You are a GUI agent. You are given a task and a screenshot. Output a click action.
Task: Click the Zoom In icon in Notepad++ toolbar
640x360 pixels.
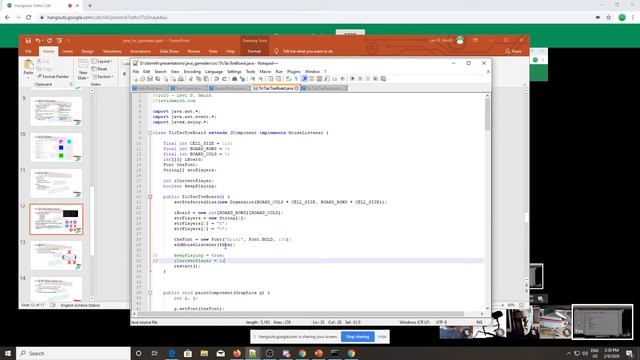(253, 79)
